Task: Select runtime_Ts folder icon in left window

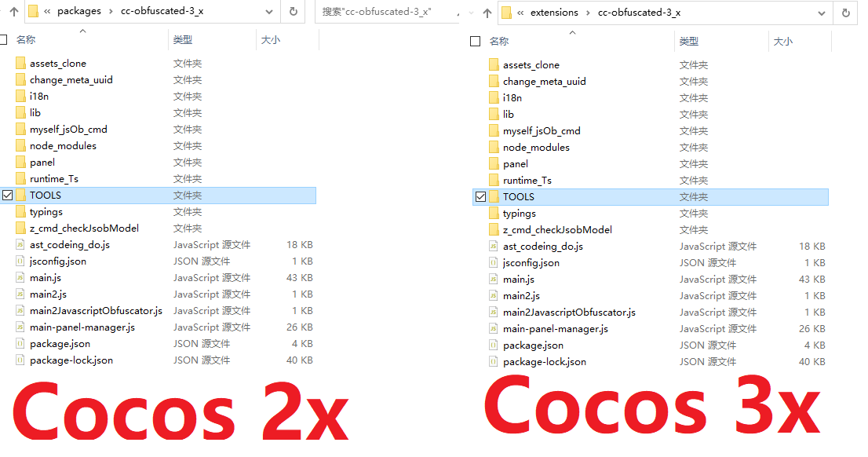Action: pyautogui.click(x=20, y=178)
